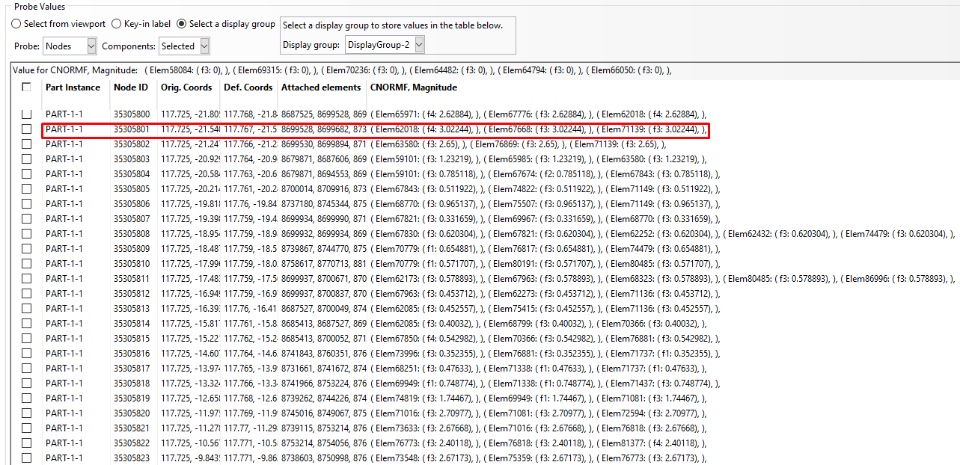The image size is (960, 465).
Task: Select Node ID cell 35305806
Action: pos(132,204)
